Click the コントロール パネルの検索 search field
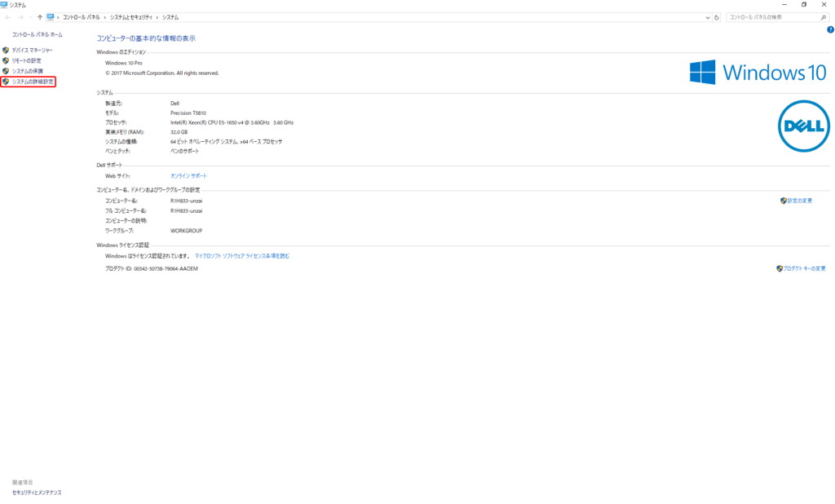Screen dimensions: 835x504 [771, 17]
